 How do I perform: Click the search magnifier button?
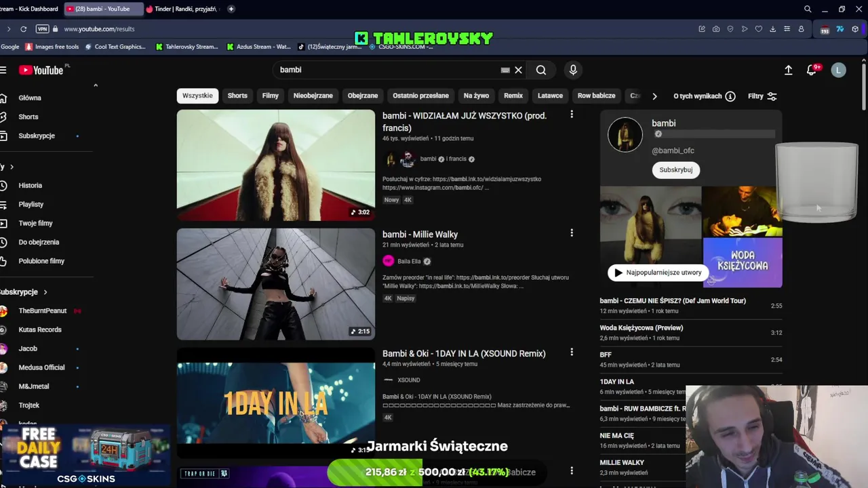(x=541, y=70)
